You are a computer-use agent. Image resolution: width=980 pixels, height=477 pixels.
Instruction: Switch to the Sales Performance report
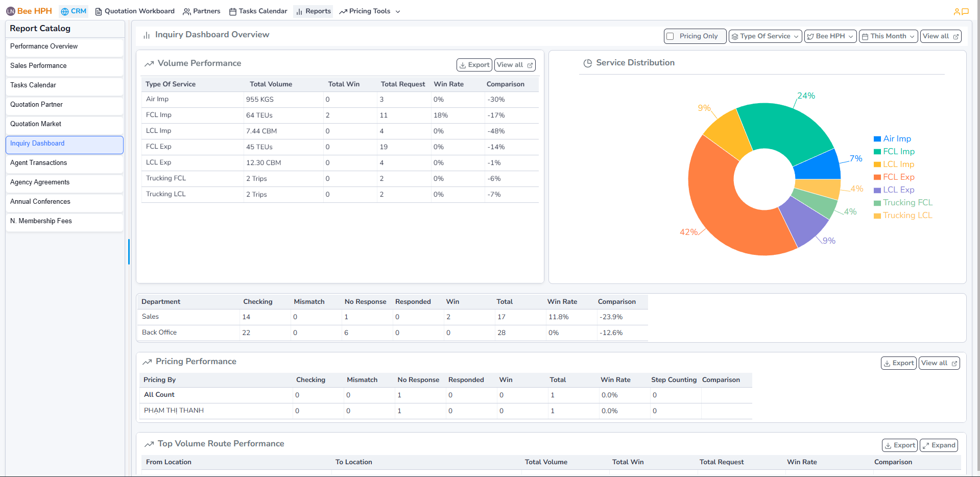click(x=64, y=66)
